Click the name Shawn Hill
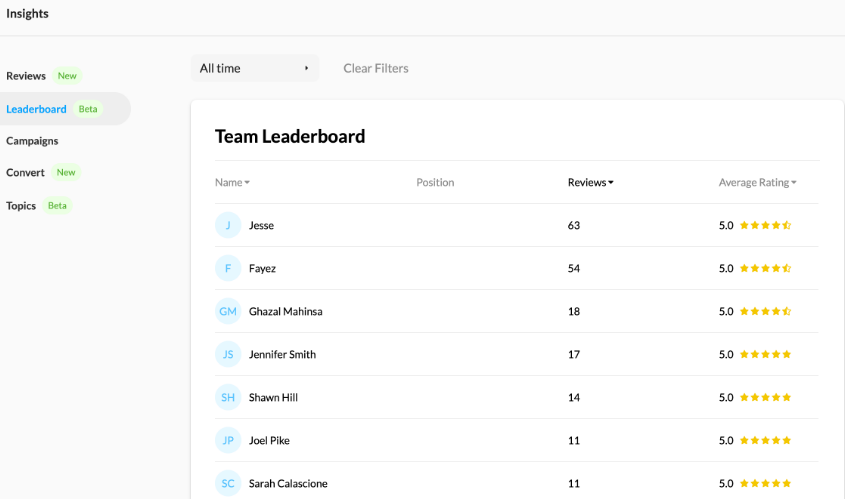 [x=273, y=398]
